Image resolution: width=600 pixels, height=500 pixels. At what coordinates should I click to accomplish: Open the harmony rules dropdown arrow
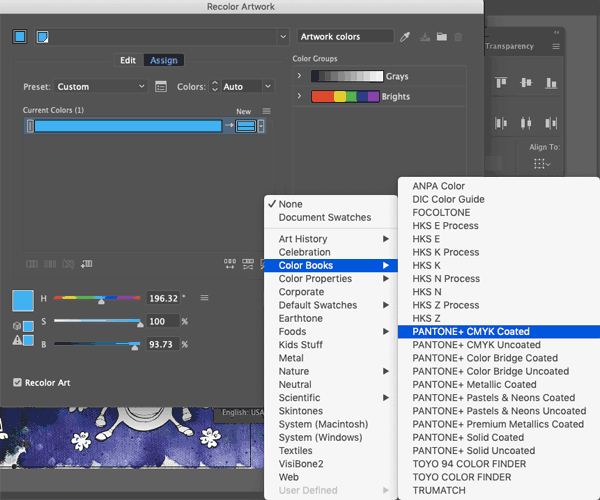(x=283, y=37)
